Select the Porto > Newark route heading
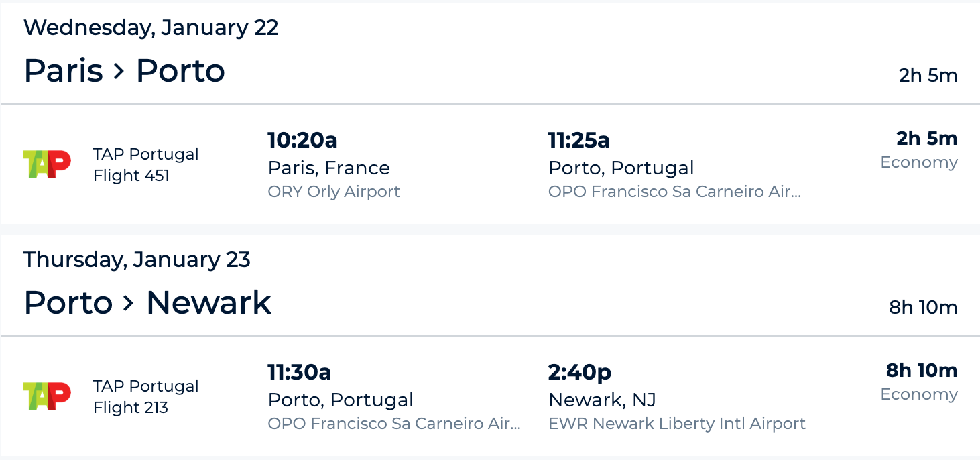Image resolution: width=980 pixels, height=460 pixels. 147,303
